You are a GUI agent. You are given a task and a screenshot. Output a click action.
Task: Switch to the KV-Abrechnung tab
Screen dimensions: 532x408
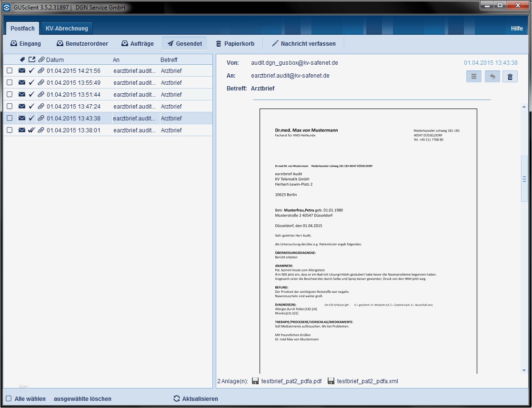[67, 29]
